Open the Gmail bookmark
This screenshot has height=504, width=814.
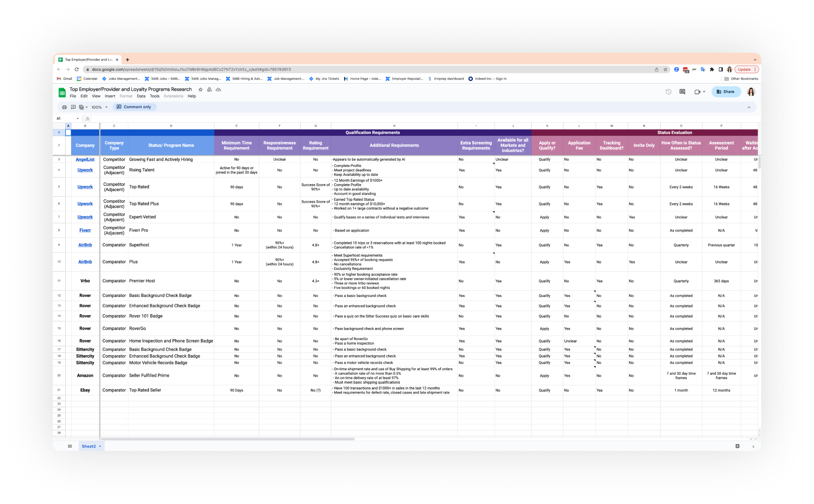pos(64,79)
